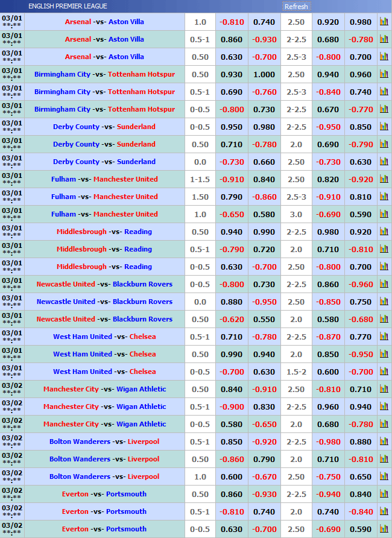Pick odds 0.880 in Newcastle United 0.0 row
392x538 pixels.
(x=232, y=302)
